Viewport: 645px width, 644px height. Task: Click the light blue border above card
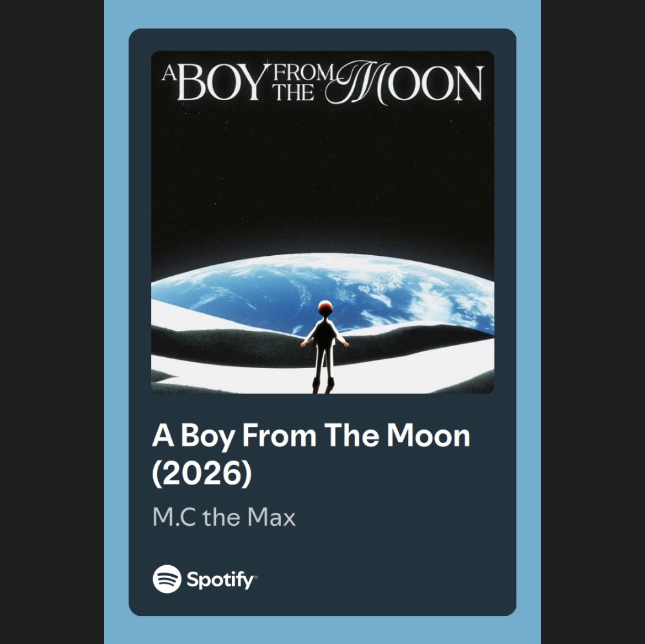[x=322, y=14]
